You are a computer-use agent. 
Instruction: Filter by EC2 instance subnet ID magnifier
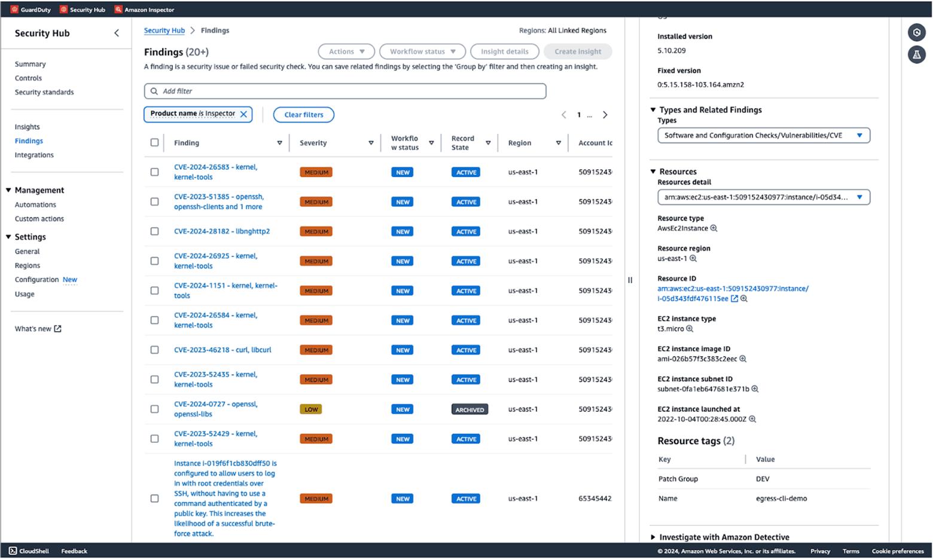point(755,389)
